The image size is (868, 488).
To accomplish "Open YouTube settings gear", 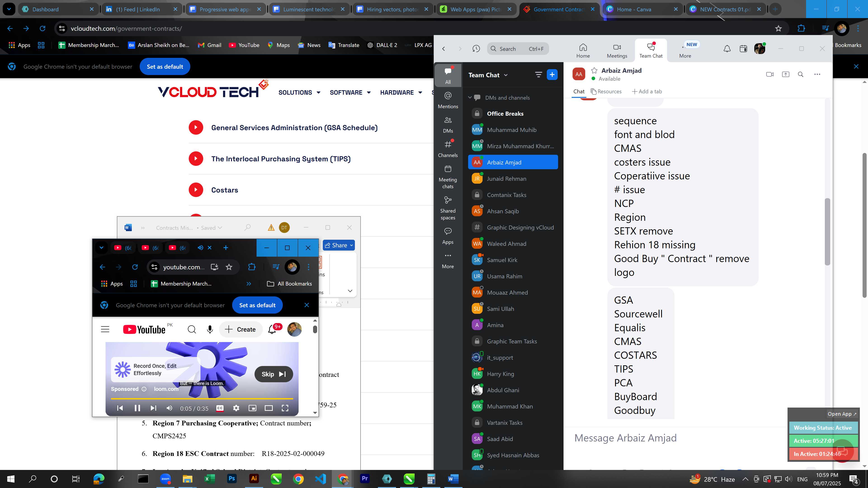I will coord(236,408).
